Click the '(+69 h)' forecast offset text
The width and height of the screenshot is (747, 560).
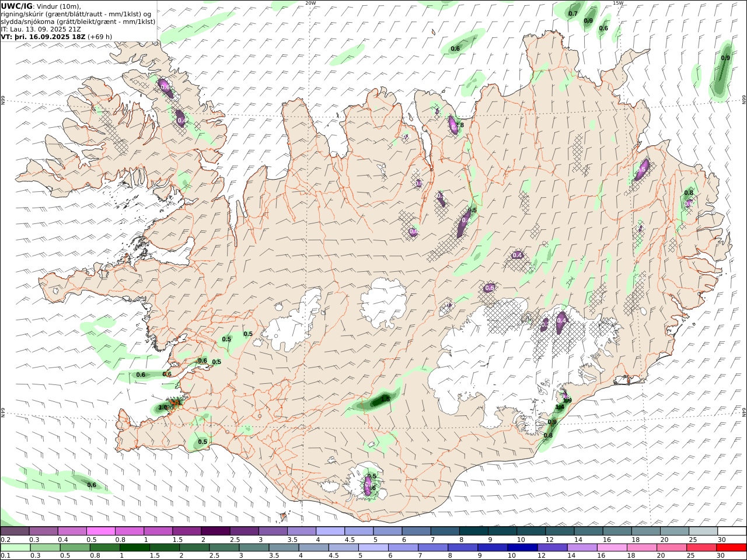[x=100, y=37]
